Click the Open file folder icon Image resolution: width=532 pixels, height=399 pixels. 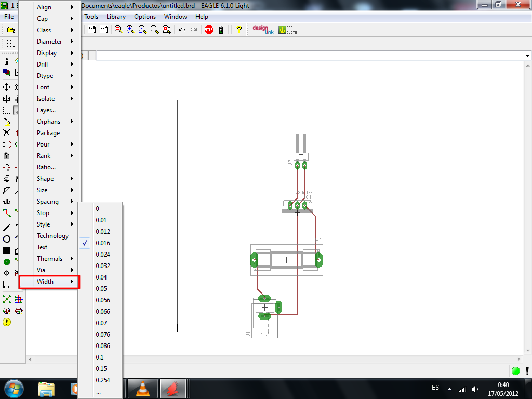(x=11, y=30)
